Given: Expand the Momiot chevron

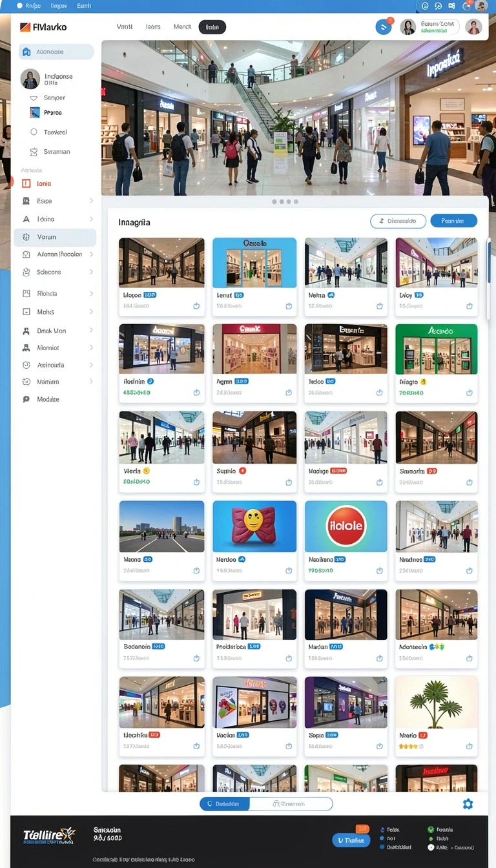Looking at the screenshot, I should [91, 347].
